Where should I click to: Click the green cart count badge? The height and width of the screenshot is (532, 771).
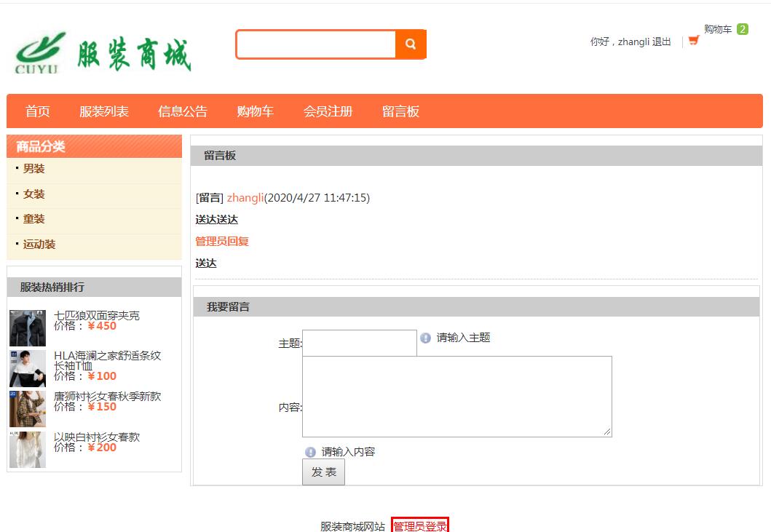pyautogui.click(x=742, y=29)
